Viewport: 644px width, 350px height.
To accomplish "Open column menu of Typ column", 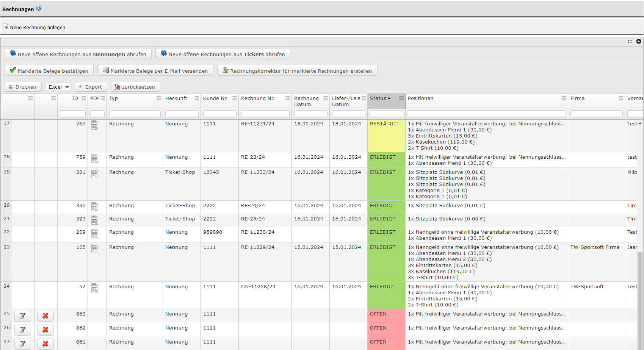I will [159, 98].
